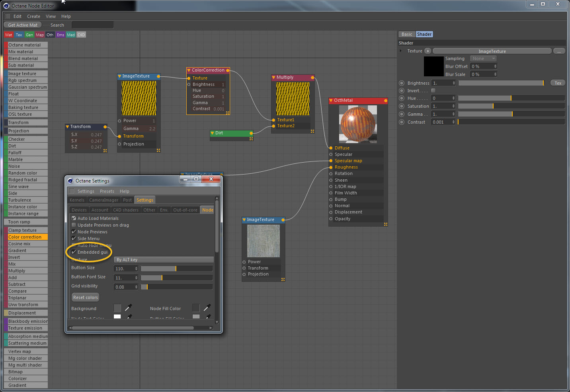Click the Bump input port on OctMetal node

click(331, 199)
